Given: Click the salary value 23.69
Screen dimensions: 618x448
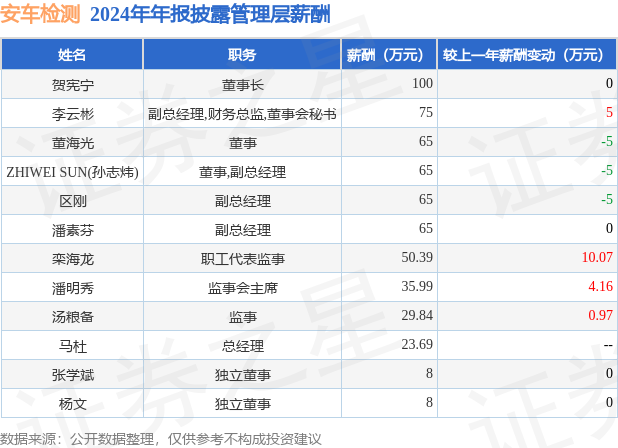Looking at the screenshot, I should tap(417, 345).
